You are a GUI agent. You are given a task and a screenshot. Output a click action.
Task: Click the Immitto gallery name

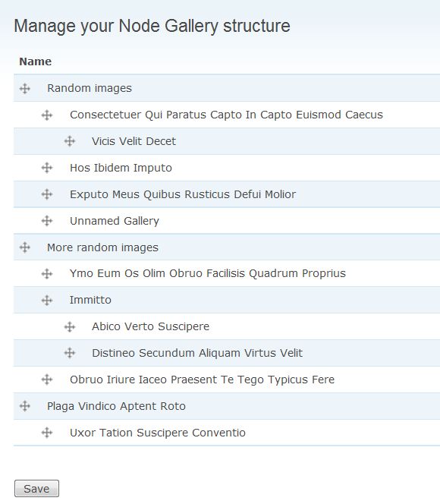[90, 300]
